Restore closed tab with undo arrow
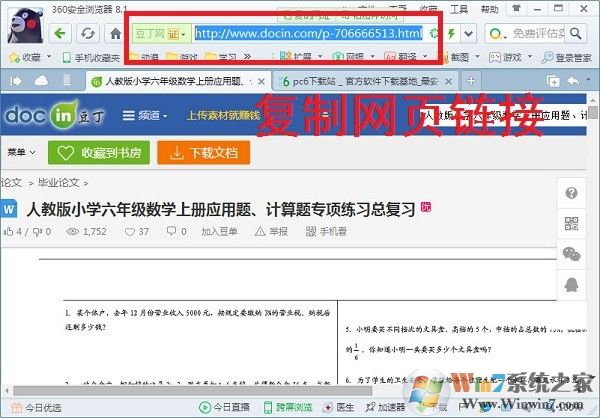The height and width of the screenshot is (418, 600). 573,80
